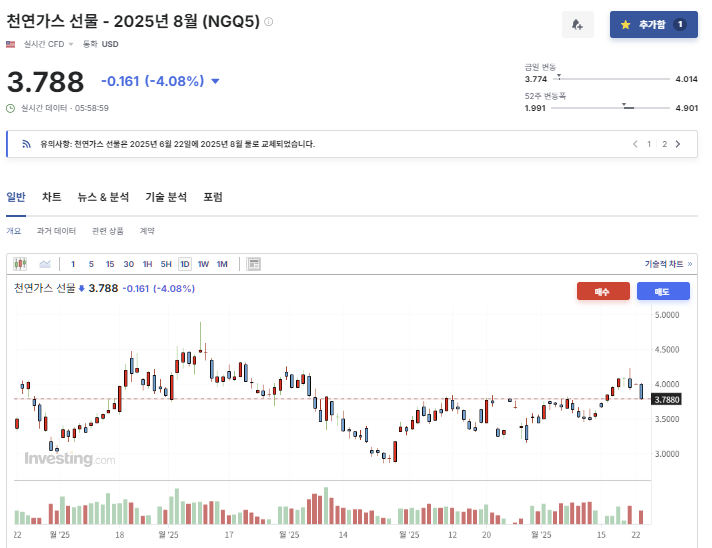Open the 일반 tab
712x548 pixels.
coord(16,197)
